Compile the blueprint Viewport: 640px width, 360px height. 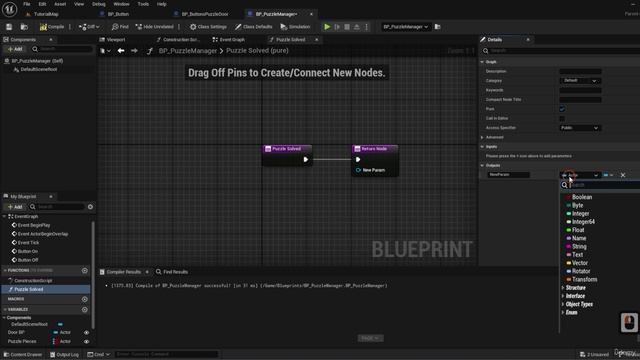(x=52, y=27)
